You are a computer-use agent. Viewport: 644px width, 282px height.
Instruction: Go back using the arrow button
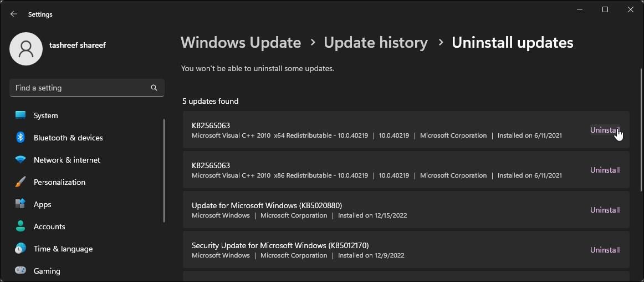click(14, 14)
